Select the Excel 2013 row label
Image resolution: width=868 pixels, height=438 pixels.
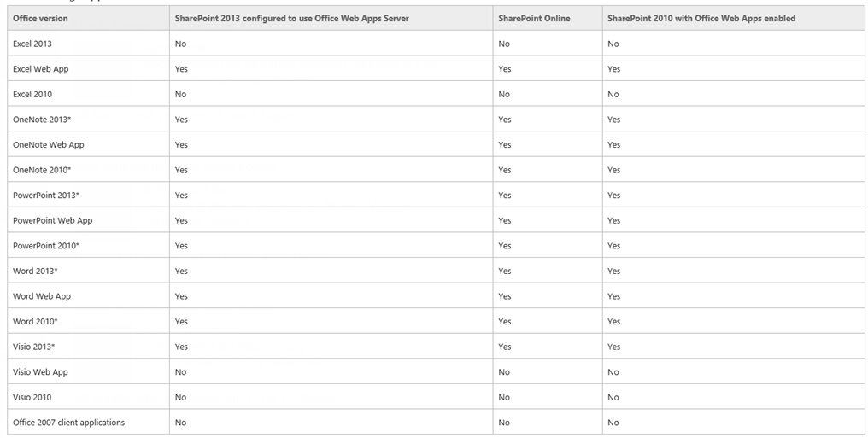[x=32, y=44]
